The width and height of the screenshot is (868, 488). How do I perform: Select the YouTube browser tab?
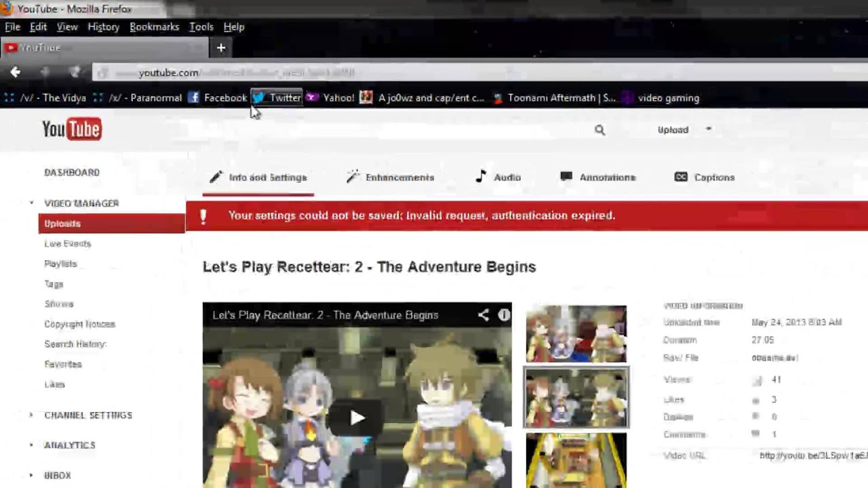(105, 47)
